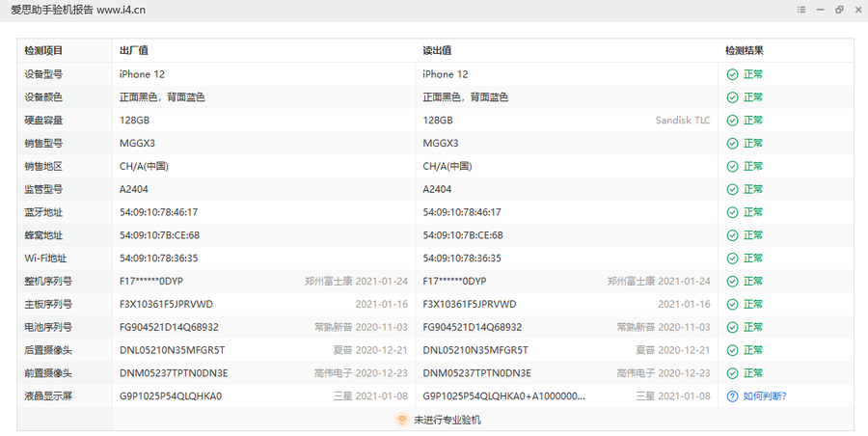Click the orange shield icon beside 未进行专业验机
This screenshot has width=868, height=436.
tap(402, 420)
